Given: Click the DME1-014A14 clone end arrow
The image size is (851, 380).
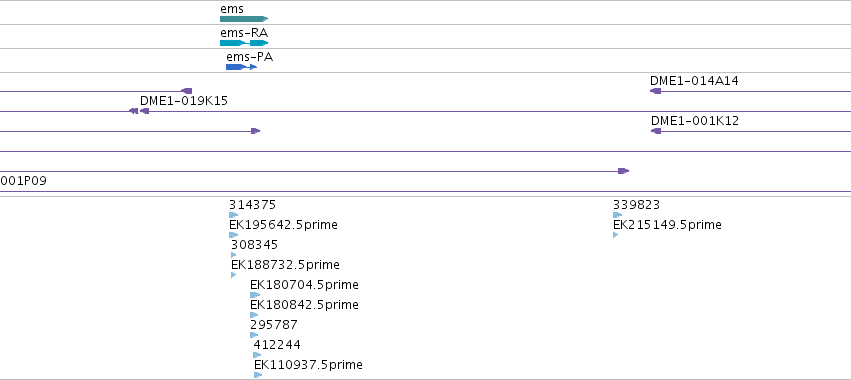Looking at the screenshot, I should [656, 91].
